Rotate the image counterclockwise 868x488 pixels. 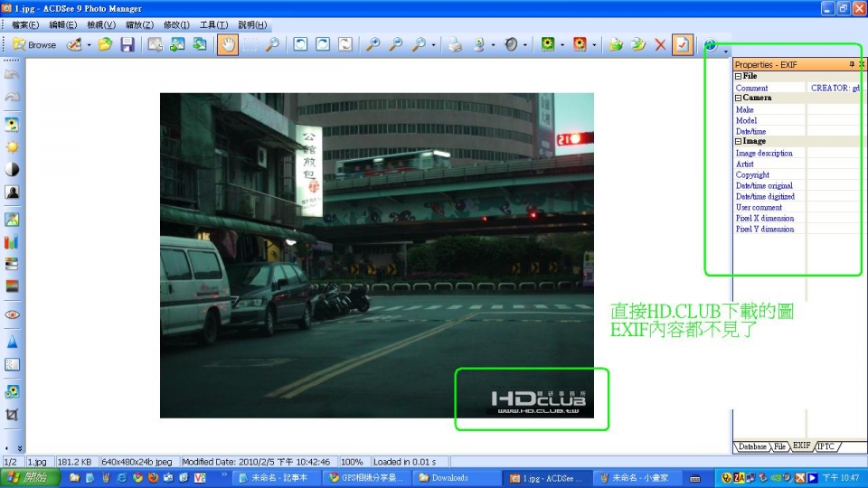pyautogui.click(x=300, y=45)
